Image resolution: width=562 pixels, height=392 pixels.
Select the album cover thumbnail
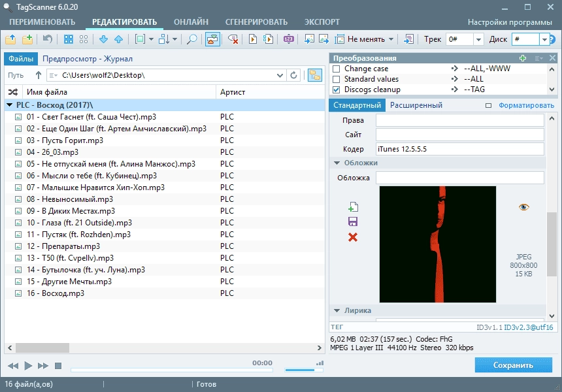tap(438, 244)
